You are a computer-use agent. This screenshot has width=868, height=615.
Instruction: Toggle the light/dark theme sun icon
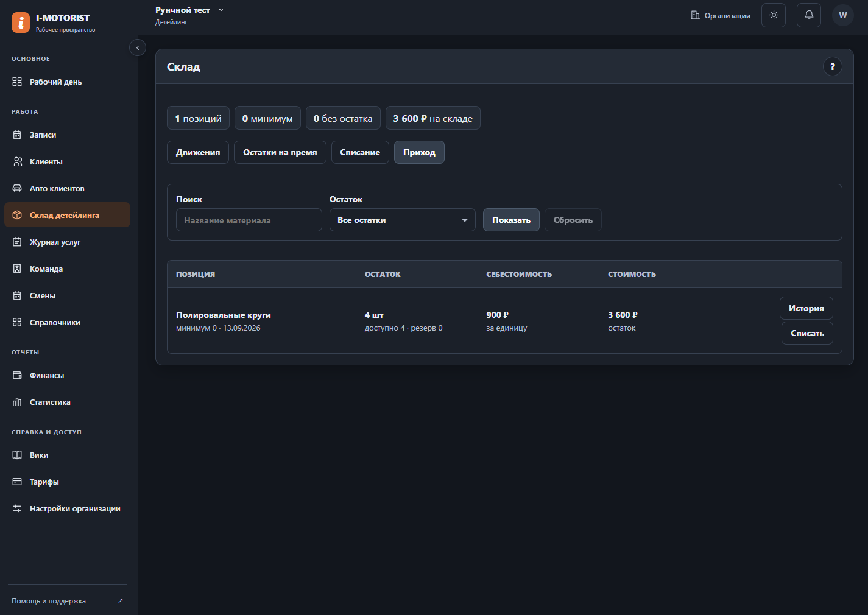[x=774, y=15]
